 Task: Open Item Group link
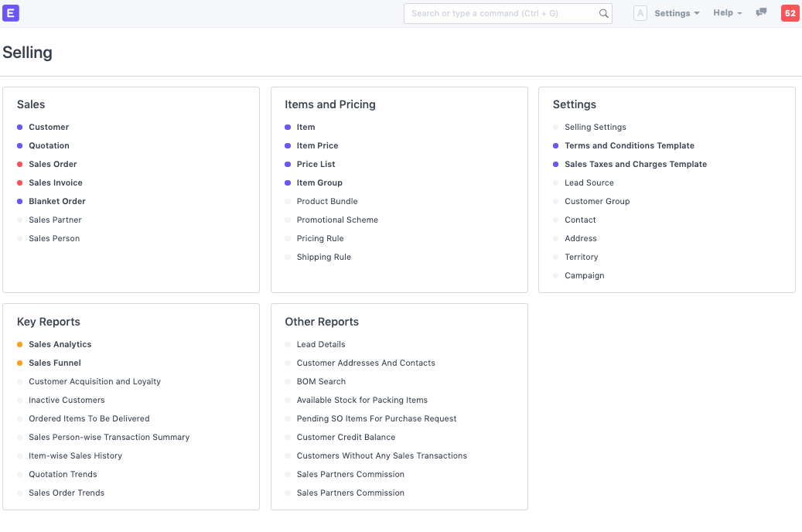319,182
